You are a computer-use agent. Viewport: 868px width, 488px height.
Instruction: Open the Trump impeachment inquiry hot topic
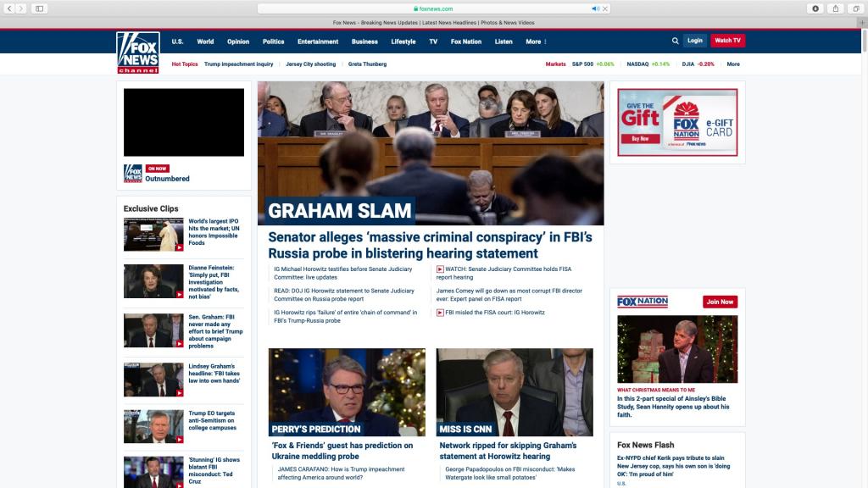(238, 64)
